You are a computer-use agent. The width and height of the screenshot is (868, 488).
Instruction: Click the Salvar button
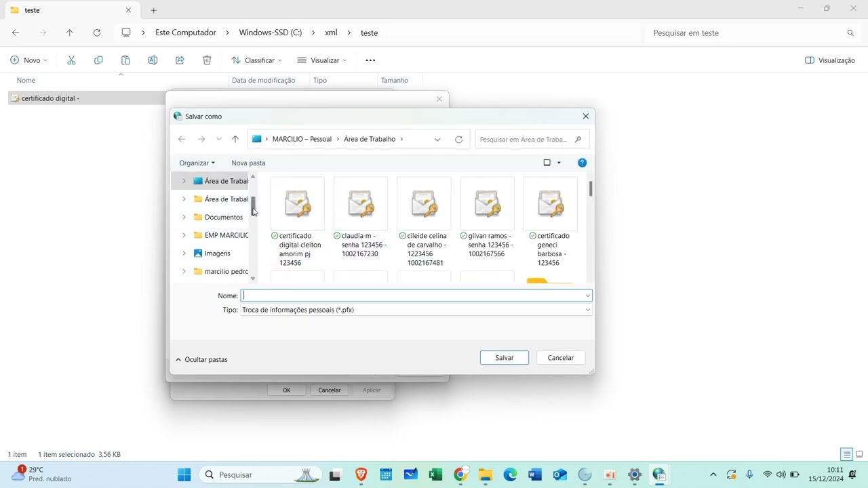pyautogui.click(x=505, y=357)
